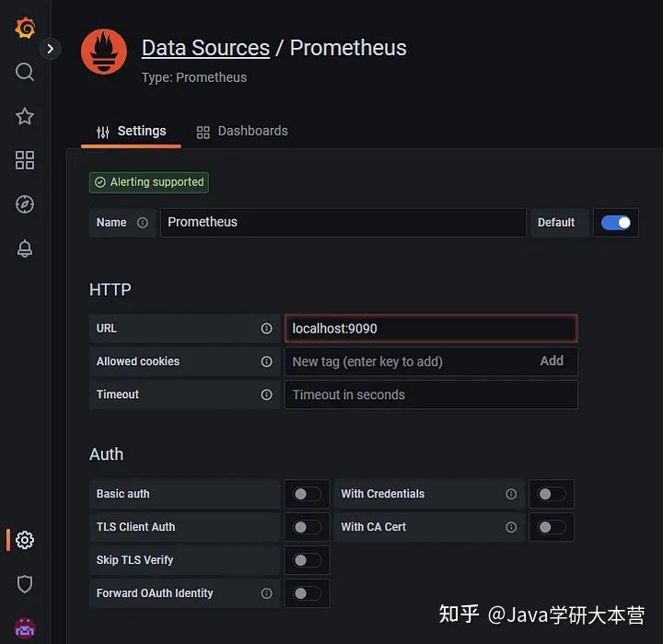This screenshot has width=663, height=644.
Task: Enable the With Credentials toggle
Action: click(x=552, y=494)
